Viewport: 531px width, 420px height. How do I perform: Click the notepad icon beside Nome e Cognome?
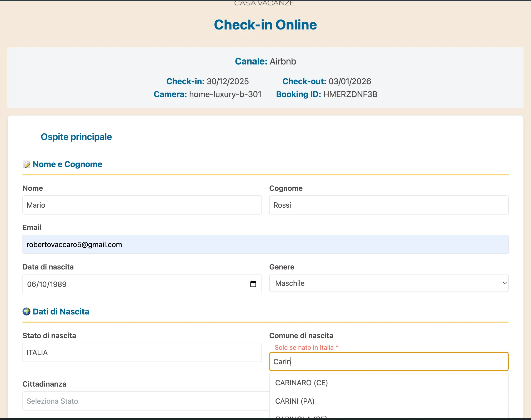27,164
